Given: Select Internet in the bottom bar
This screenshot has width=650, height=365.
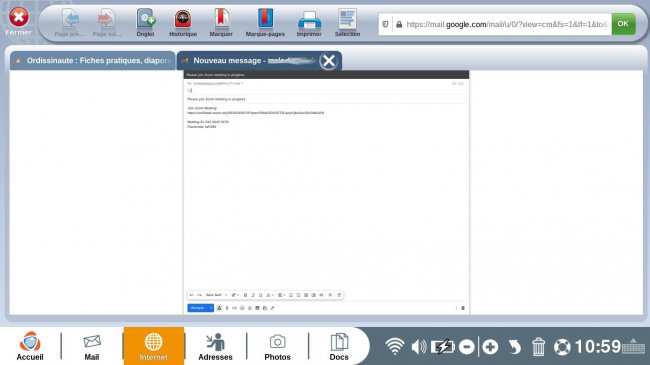Looking at the screenshot, I should click(154, 346).
